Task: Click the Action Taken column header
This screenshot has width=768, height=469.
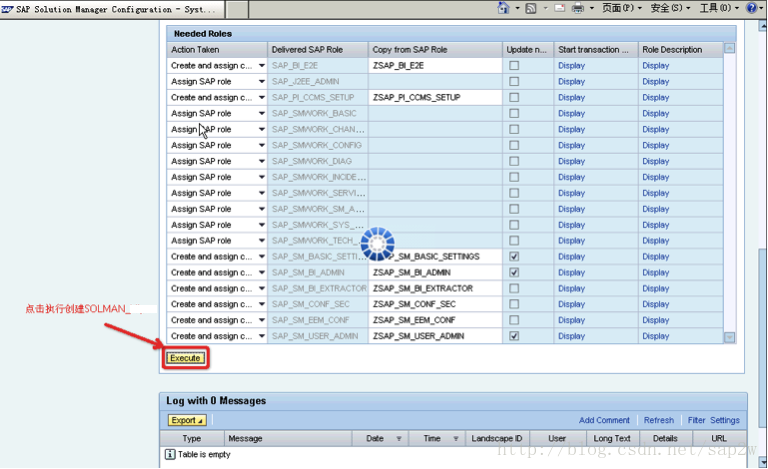Action: [x=217, y=49]
